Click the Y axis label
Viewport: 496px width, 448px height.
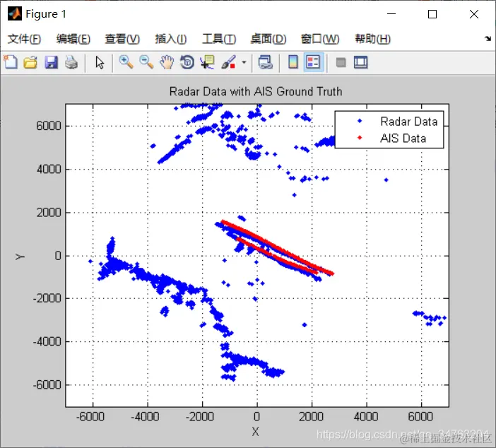tap(20, 257)
